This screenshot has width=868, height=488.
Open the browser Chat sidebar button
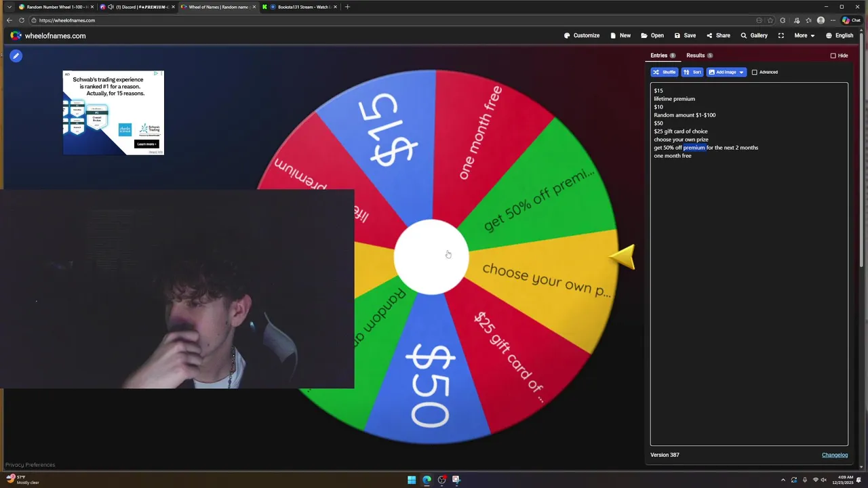coord(851,20)
